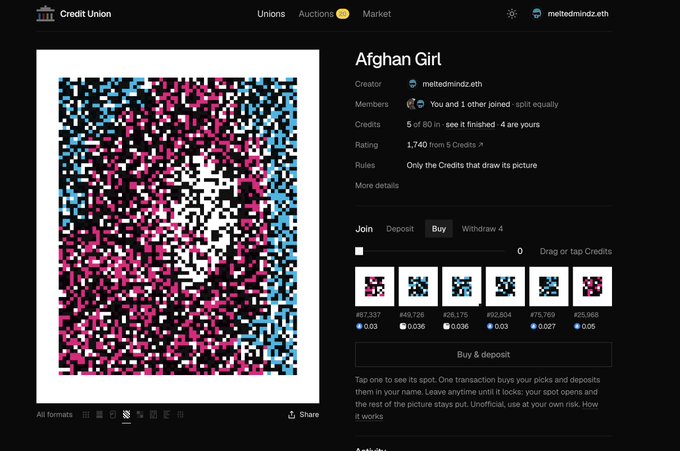Screen dimensions: 680x451
Task: Select the fifth format icon (checker squares)
Action: click(140, 415)
